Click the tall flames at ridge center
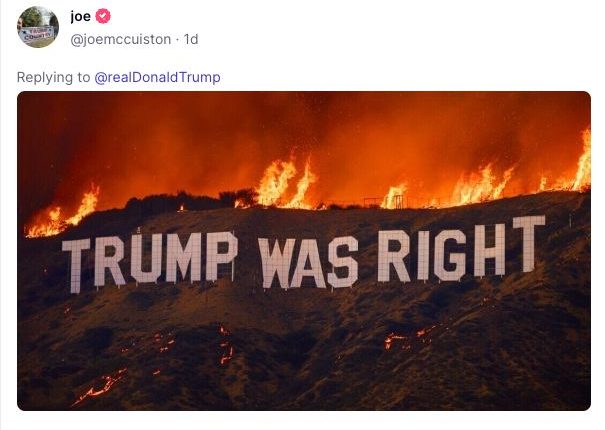This screenshot has height=430, width=605. click(x=286, y=183)
